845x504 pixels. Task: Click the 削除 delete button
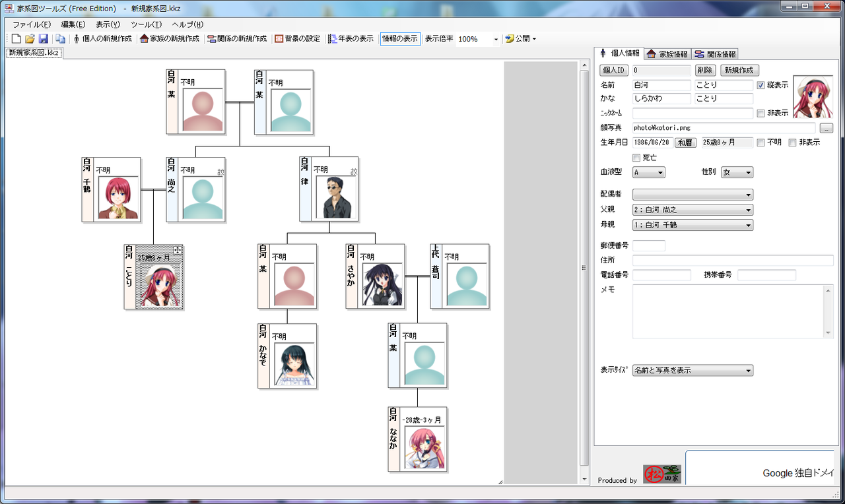tap(705, 70)
